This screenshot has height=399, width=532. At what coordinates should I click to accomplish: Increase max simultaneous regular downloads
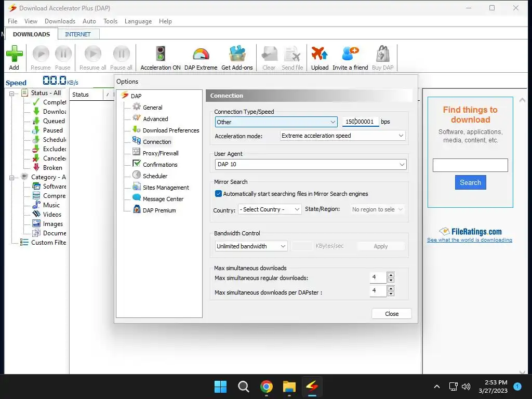391,275
